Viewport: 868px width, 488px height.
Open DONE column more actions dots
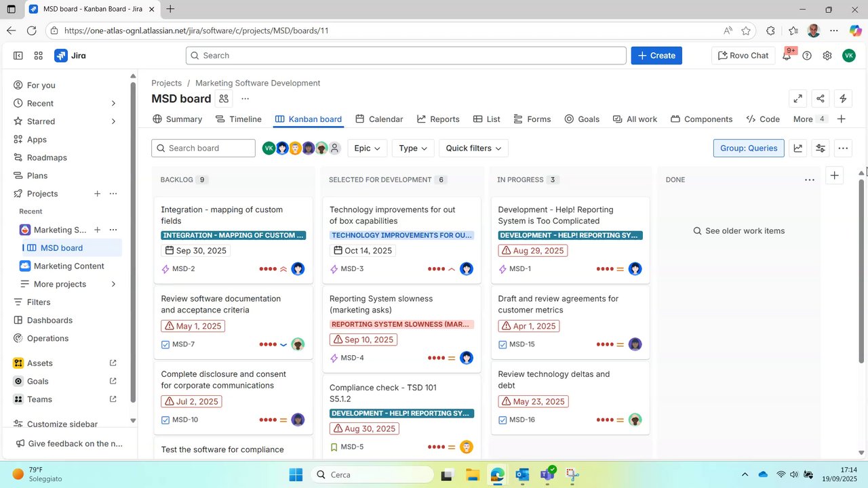coord(810,180)
